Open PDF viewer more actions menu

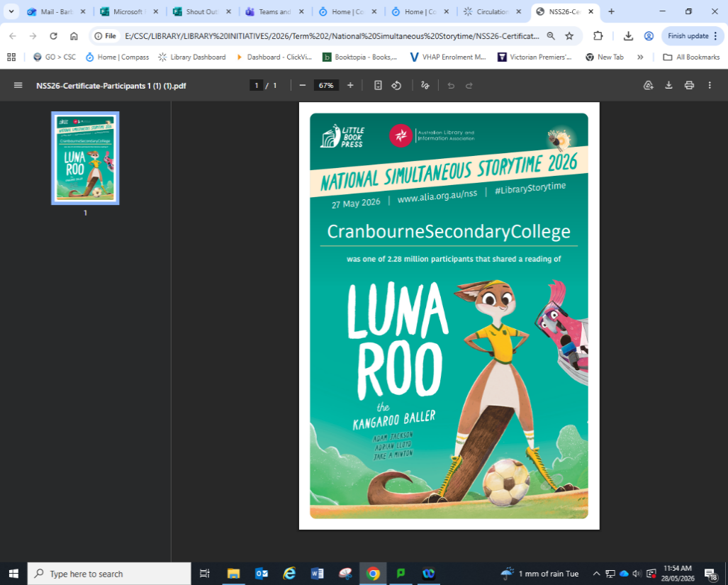click(x=710, y=85)
